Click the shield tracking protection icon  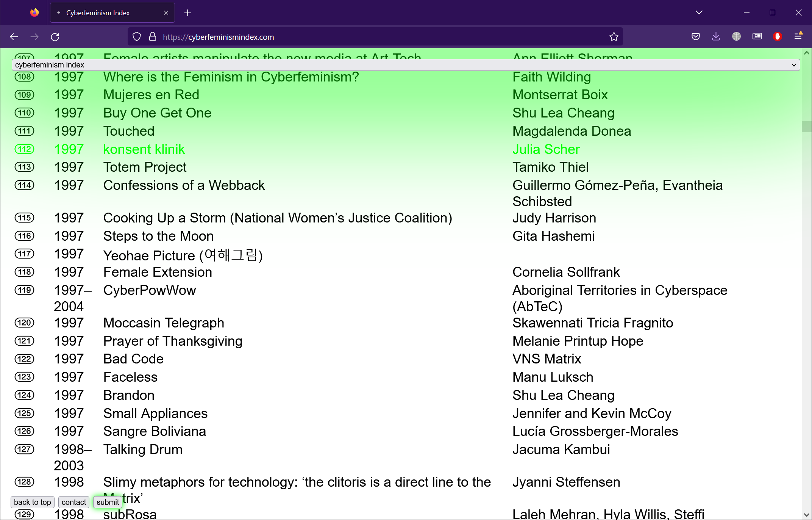(x=137, y=37)
